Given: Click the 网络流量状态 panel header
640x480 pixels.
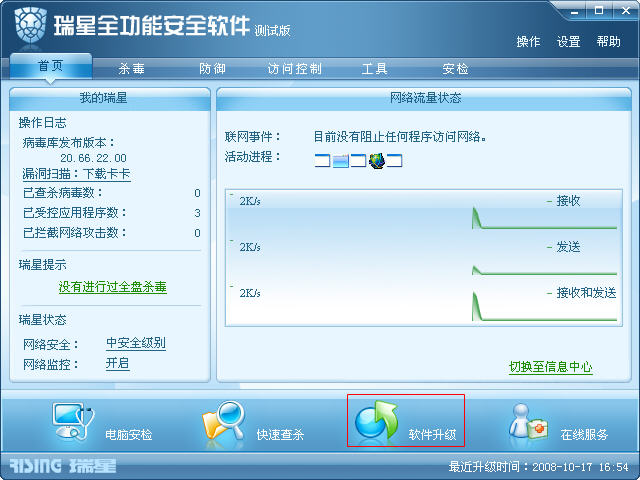Looking at the screenshot, I should pyautogui.click(x=424, y=98).
